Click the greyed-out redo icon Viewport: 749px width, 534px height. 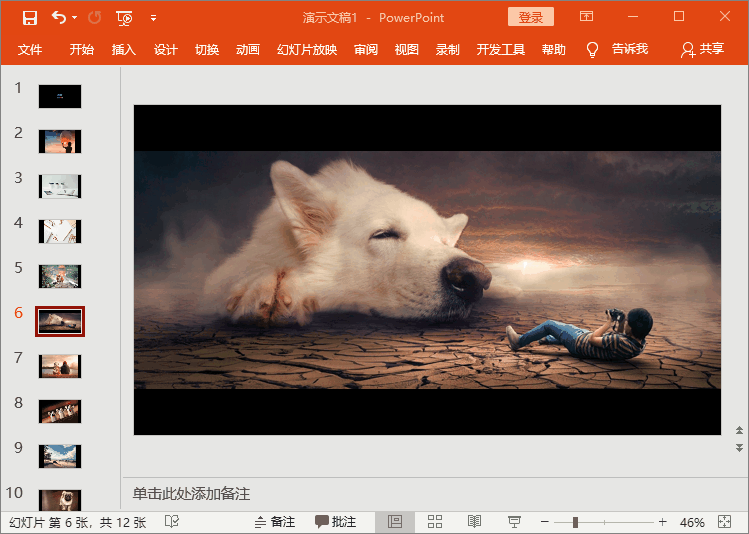click(x=95, y=18)
